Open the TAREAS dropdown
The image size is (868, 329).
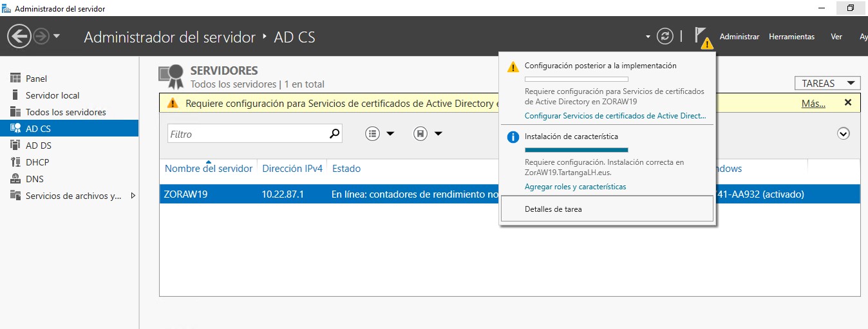(828, 83)
